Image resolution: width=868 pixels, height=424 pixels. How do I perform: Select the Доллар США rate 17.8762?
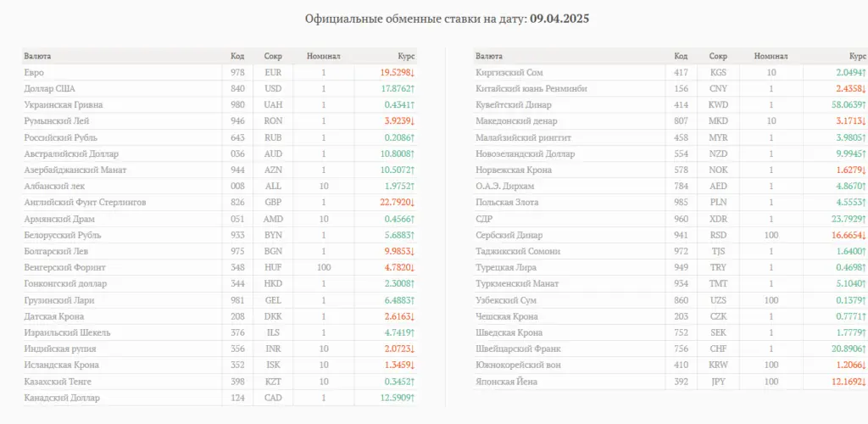point(398,88)
